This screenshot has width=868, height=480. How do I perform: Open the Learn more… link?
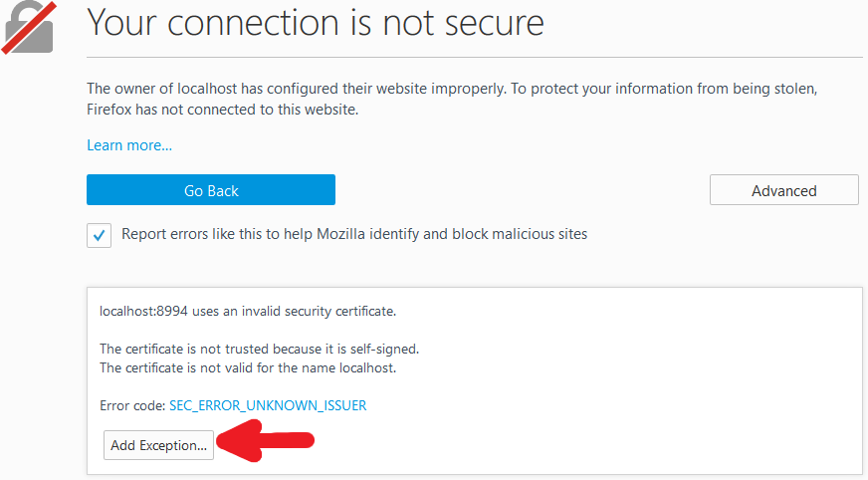tap(129, 145)
